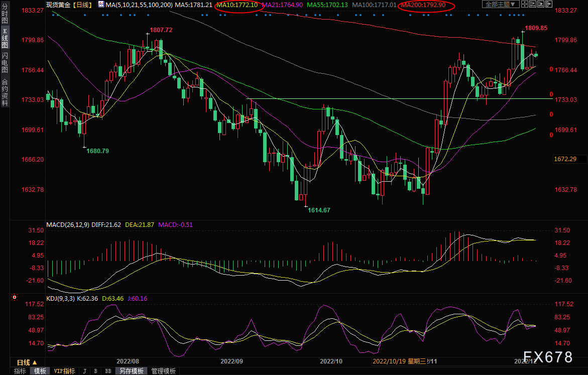Click the 现货黄金 title label

[x=58, y=5]
